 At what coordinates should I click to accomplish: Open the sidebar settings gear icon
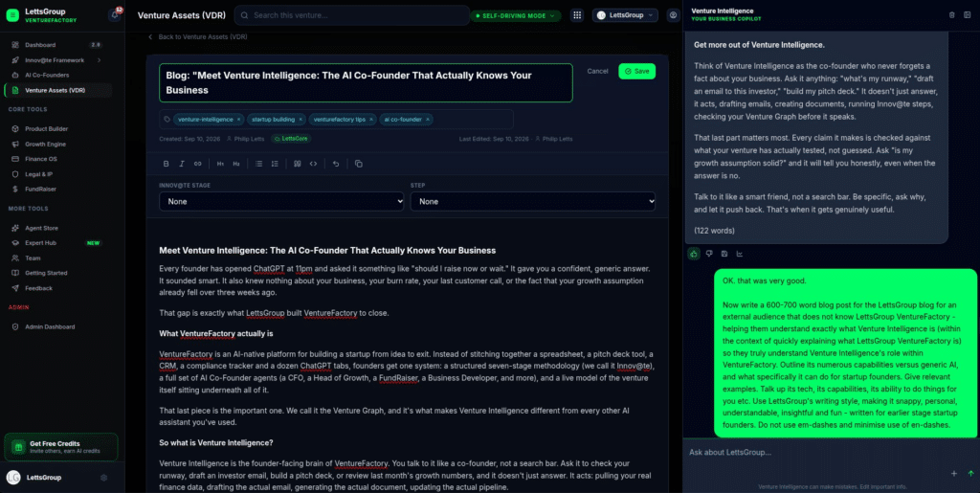[103, 478]
